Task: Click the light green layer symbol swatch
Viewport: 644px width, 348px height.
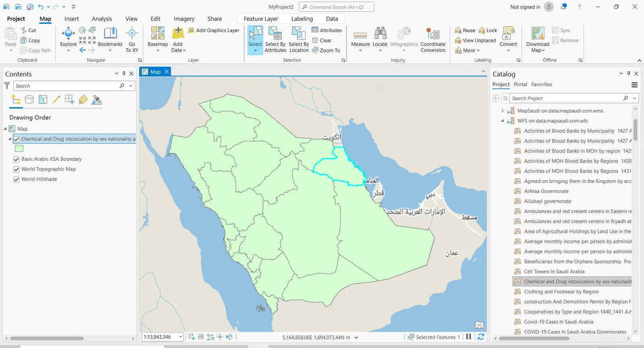Action: click(19, 148)
